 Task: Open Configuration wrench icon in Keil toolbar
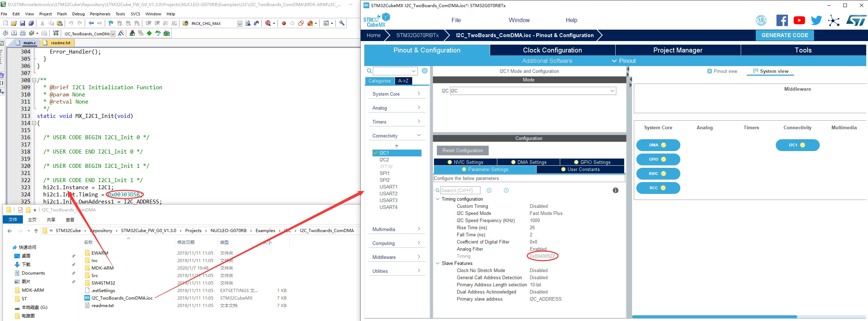[x=342, y=23]
